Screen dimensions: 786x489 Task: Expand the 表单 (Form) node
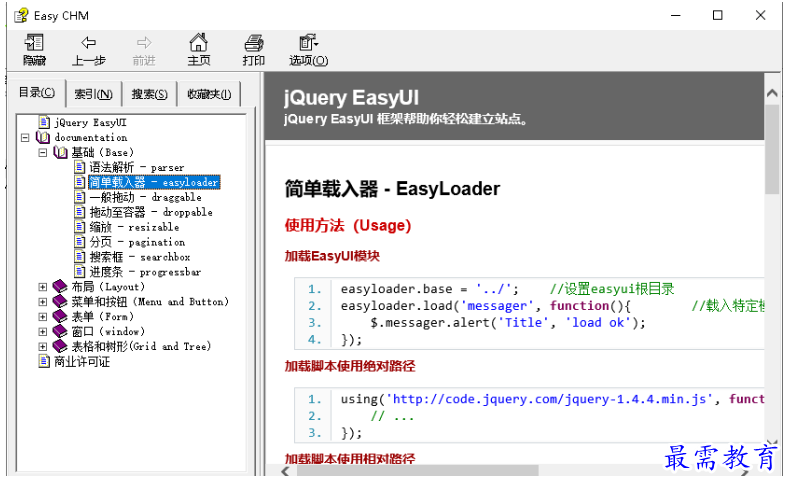click(43, 317)
